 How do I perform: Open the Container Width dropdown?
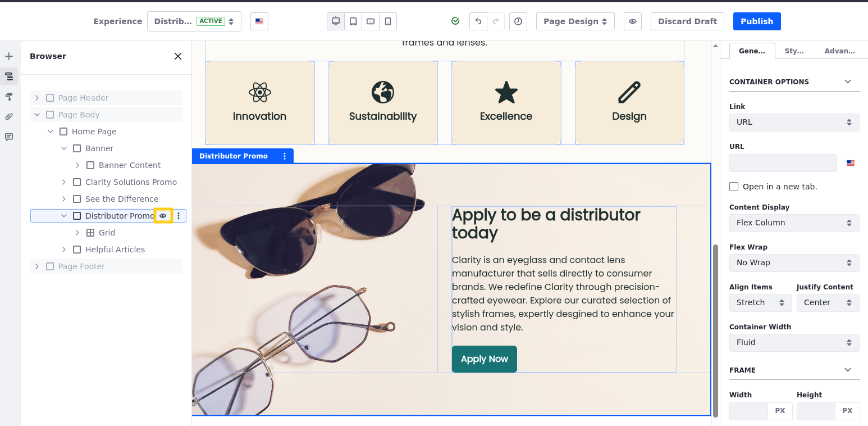click(x=794, y=342)
